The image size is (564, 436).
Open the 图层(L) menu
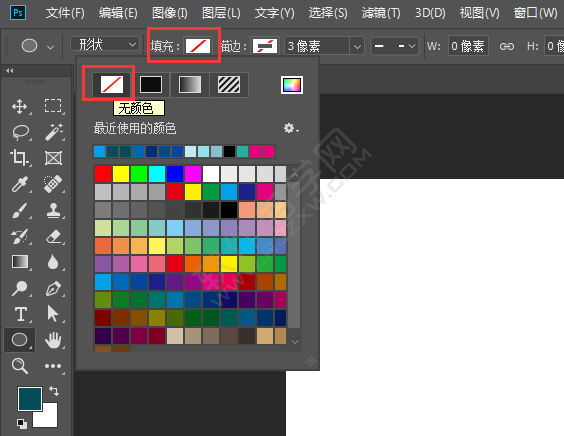(x=221, y=13)
